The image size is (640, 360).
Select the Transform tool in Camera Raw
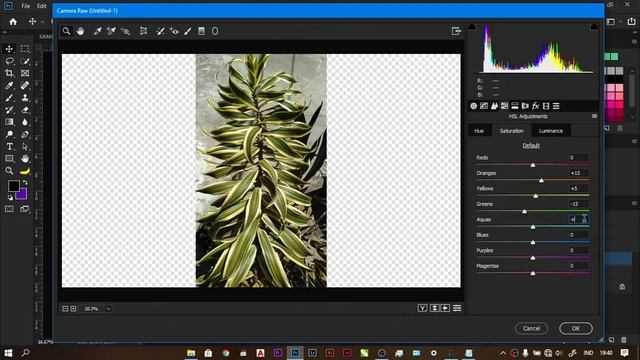[143, 31]
